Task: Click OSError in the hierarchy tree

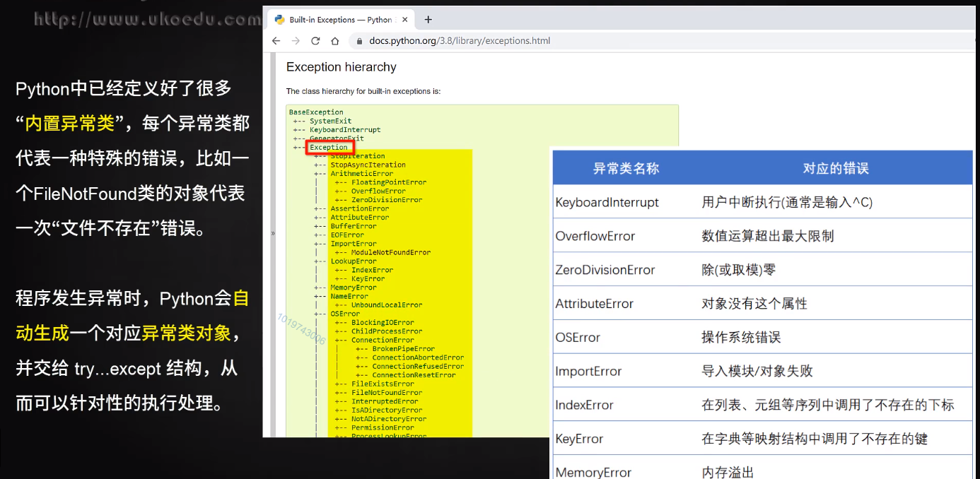Action: 345,314
